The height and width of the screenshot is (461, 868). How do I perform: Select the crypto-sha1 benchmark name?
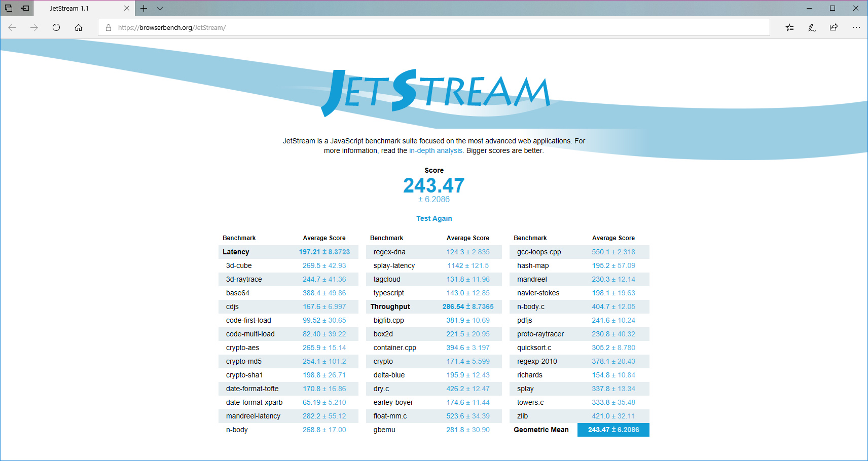coord(244,375)
